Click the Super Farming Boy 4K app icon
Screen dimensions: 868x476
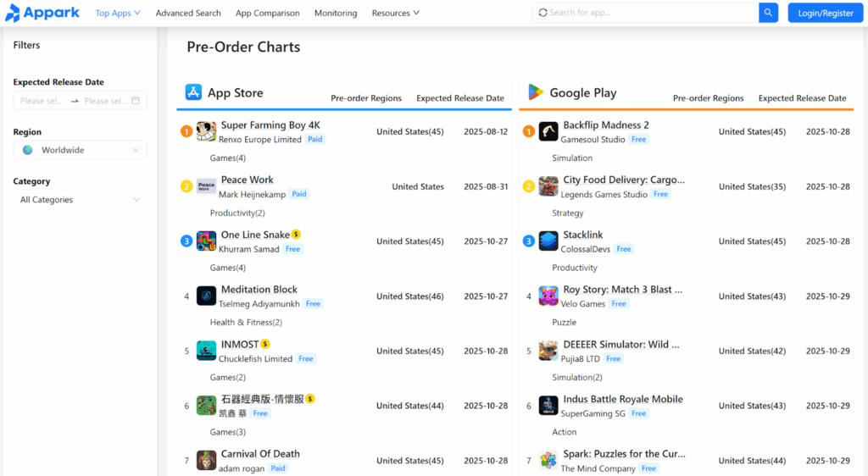tap(206, 131)
